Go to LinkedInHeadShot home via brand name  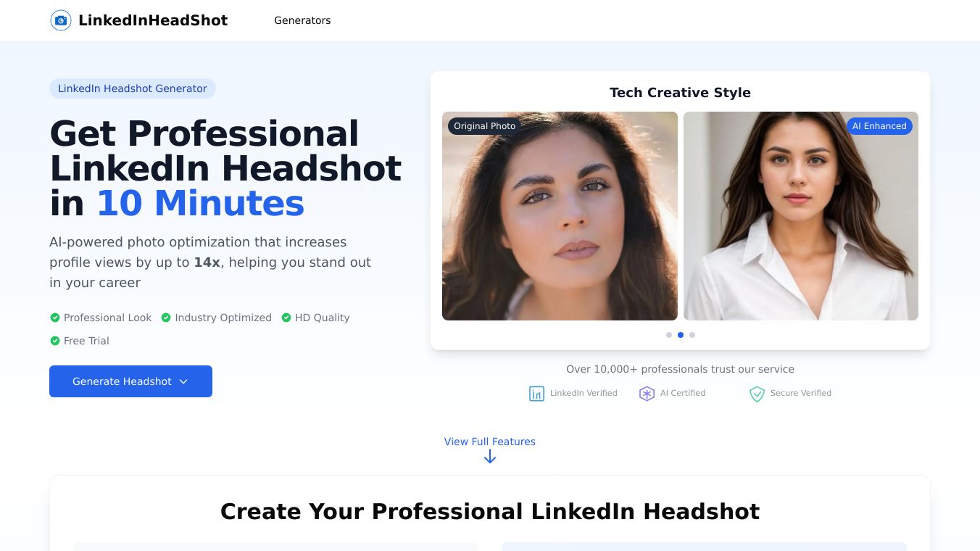(153, 20)
